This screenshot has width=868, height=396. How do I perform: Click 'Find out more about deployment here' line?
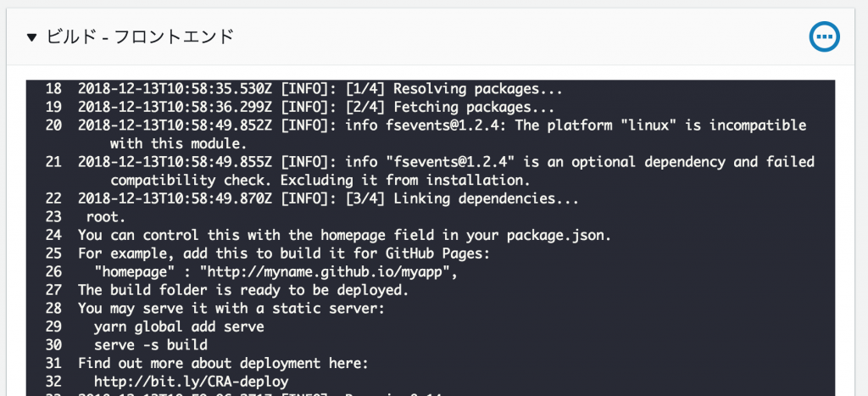tap(223, 363)
